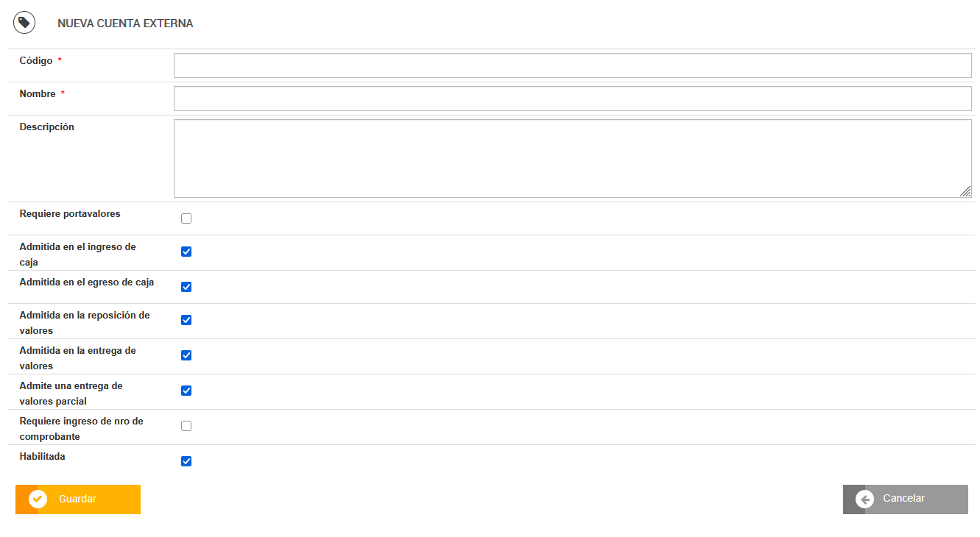Click the Guardar button label
This screenshot has height=537, width=980.
77,499
